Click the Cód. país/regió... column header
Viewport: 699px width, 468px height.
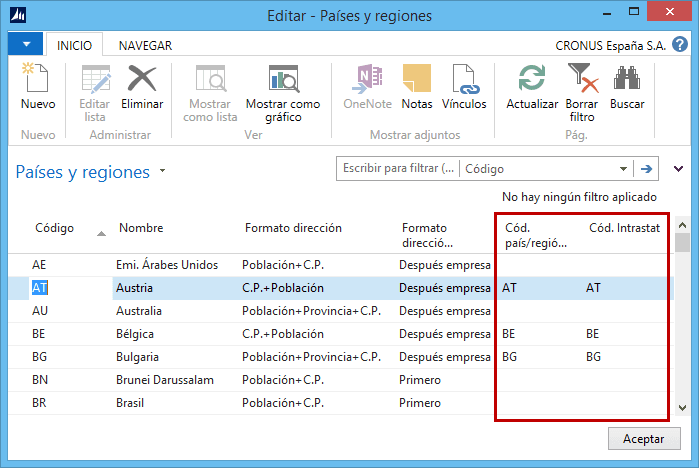(x=535, y=235)
